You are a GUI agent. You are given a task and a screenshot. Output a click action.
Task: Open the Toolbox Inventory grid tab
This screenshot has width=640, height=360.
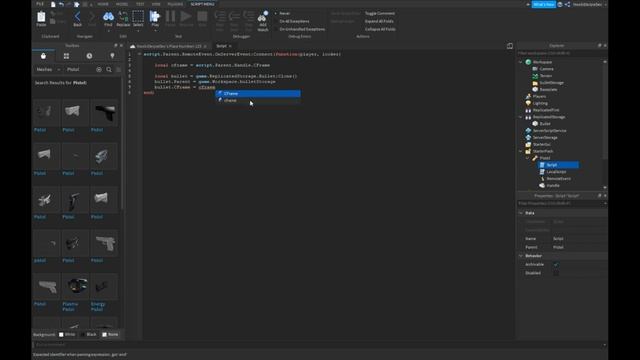click(x=66, y=56)
